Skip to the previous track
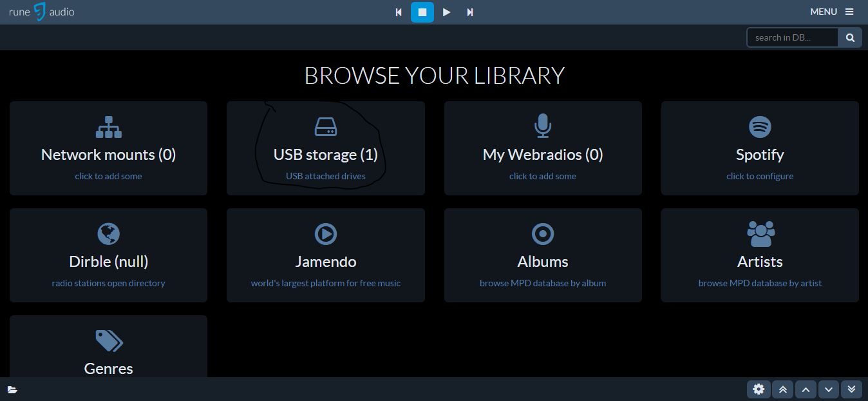The height and width of the screenshot is (401, 868). 399,12
